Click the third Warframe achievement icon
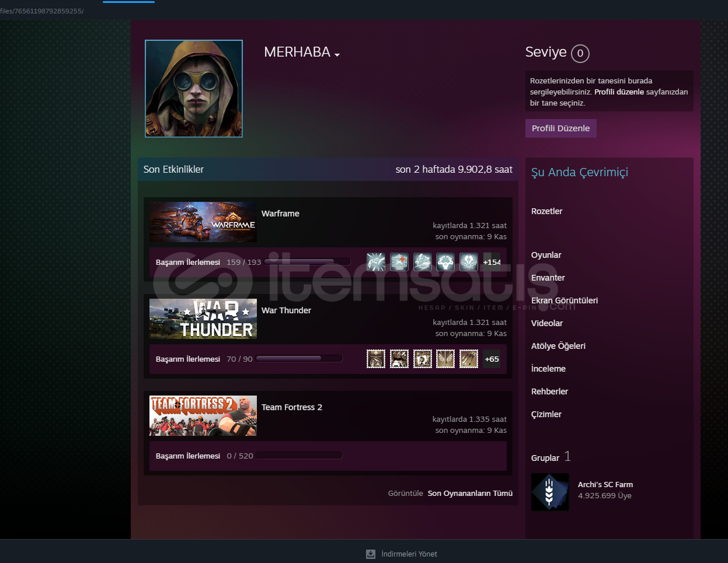 (x=422, y=262)
